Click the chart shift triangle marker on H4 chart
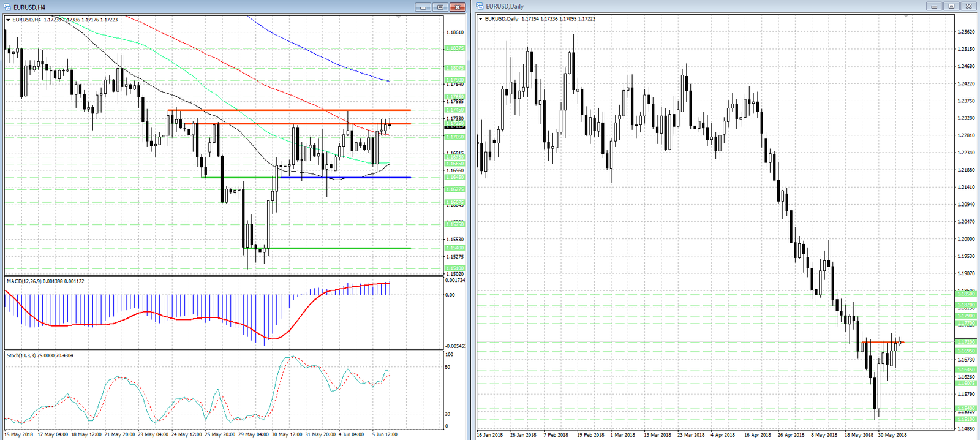The image size is (980, 440). tap(399, 17)
